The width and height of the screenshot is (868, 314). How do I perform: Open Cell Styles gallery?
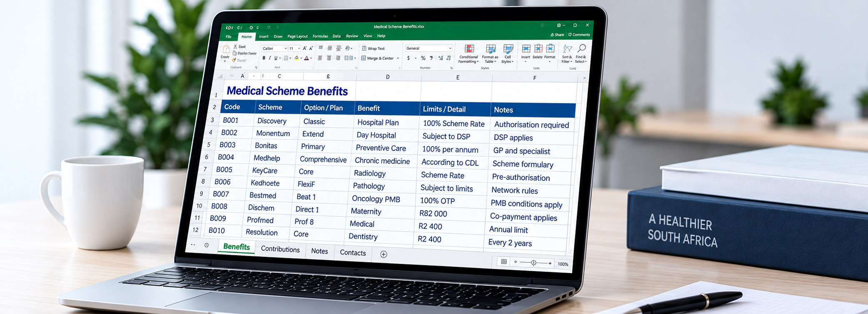tap(508, 54)
